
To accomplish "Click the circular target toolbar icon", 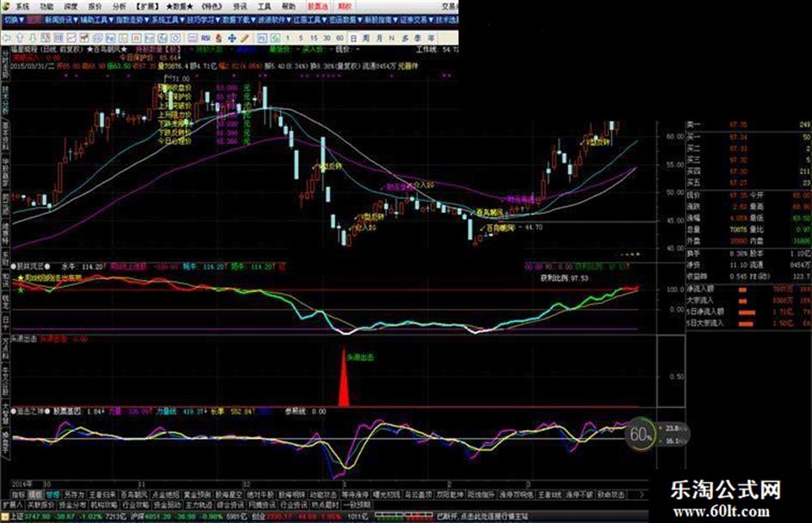I will tap(175, 38).
